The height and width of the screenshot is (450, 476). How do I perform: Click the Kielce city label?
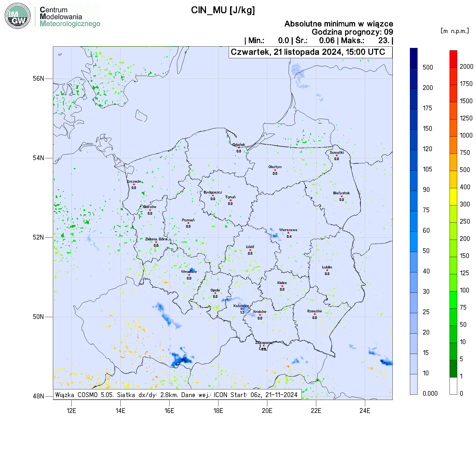(282, 283)
